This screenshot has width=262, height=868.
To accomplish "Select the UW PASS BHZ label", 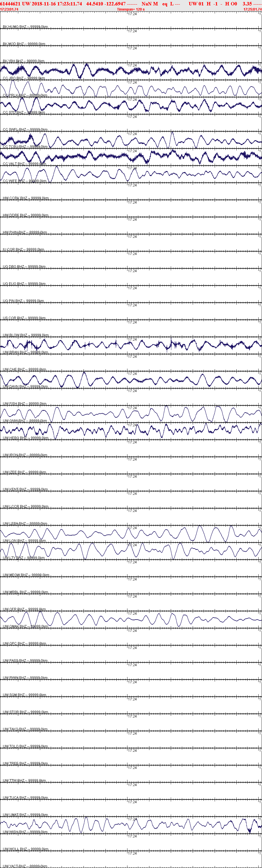I will [25, 661].
